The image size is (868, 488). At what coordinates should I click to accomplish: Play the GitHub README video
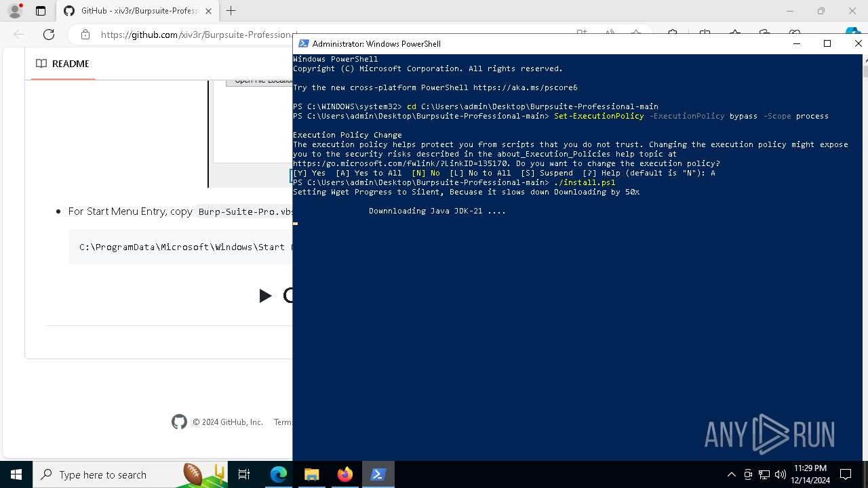pos(265,296)
